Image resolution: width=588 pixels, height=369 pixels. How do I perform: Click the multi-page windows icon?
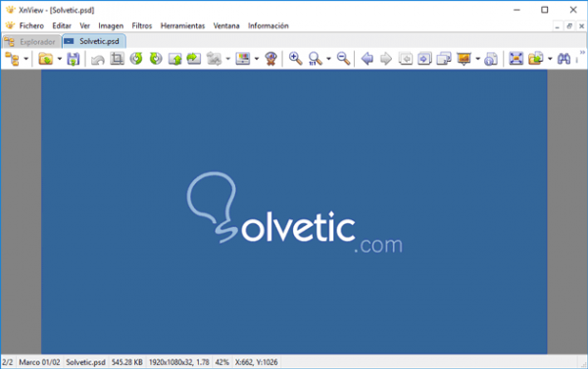pos(444,59)
